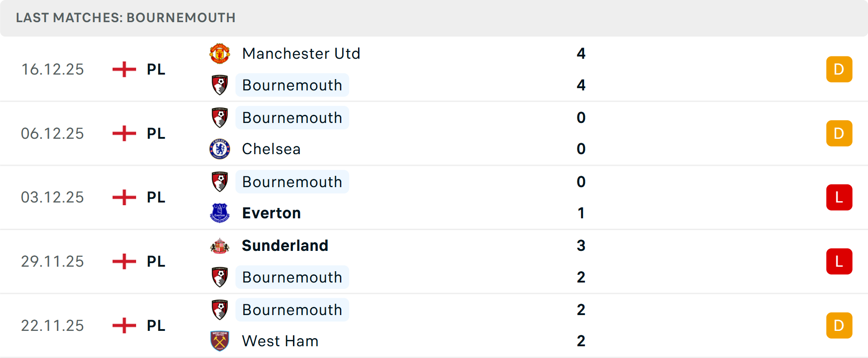Click loss badge for the Sunderland match
The height and width of the screenshot is (358, 868).
pyautogui.click(x=839, y=261)
